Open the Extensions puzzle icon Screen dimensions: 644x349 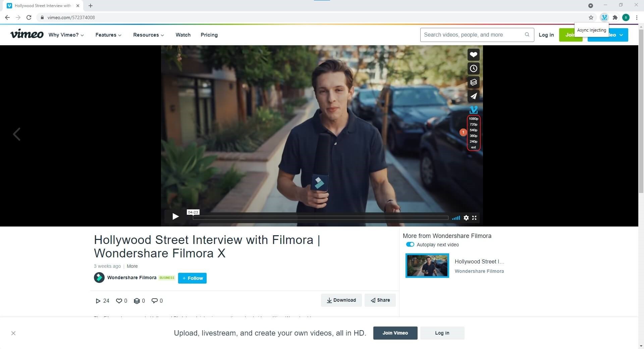[x=615, y=17]
